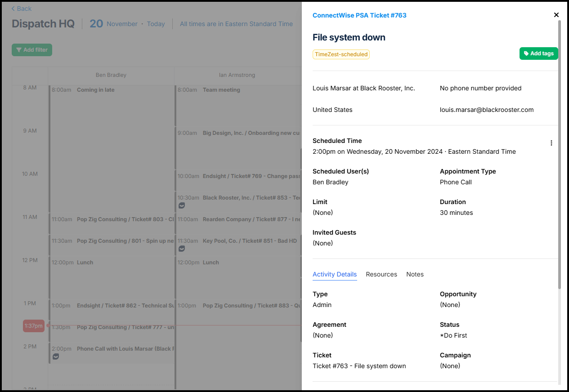Switch to the Notes tab

(x=415, y=274)
